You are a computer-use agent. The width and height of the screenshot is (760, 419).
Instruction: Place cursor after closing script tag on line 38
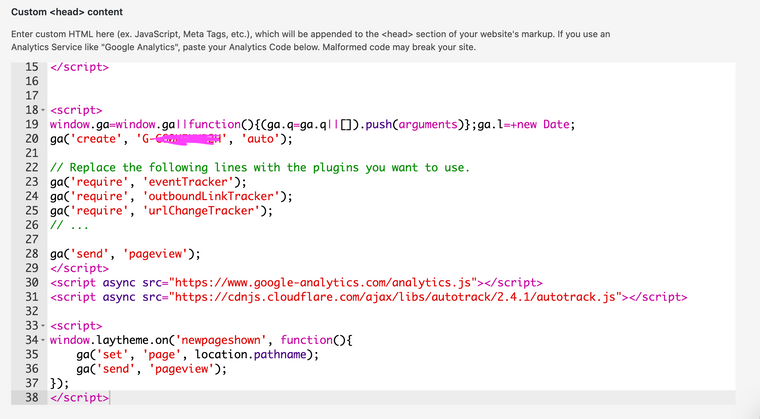click(109, 398)
